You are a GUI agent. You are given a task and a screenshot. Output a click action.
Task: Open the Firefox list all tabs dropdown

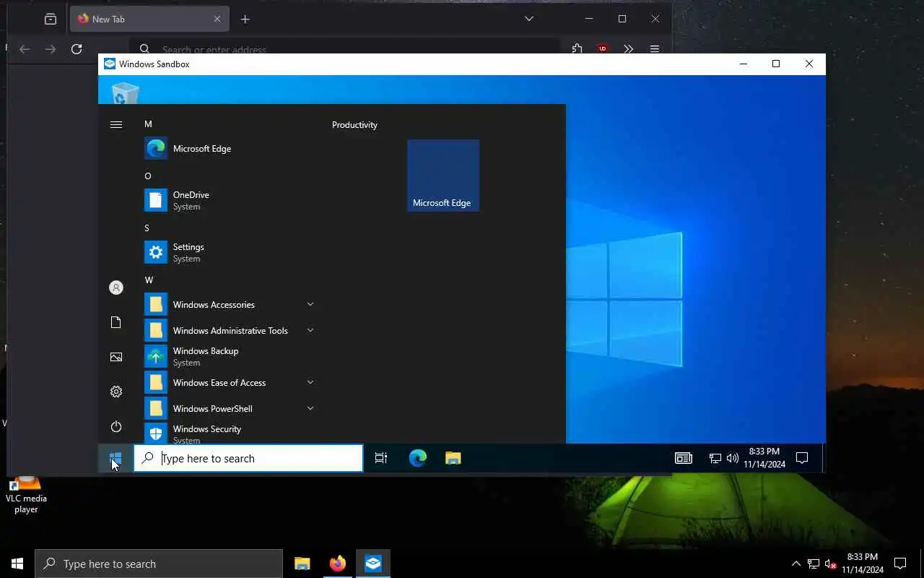click(529, 19)
